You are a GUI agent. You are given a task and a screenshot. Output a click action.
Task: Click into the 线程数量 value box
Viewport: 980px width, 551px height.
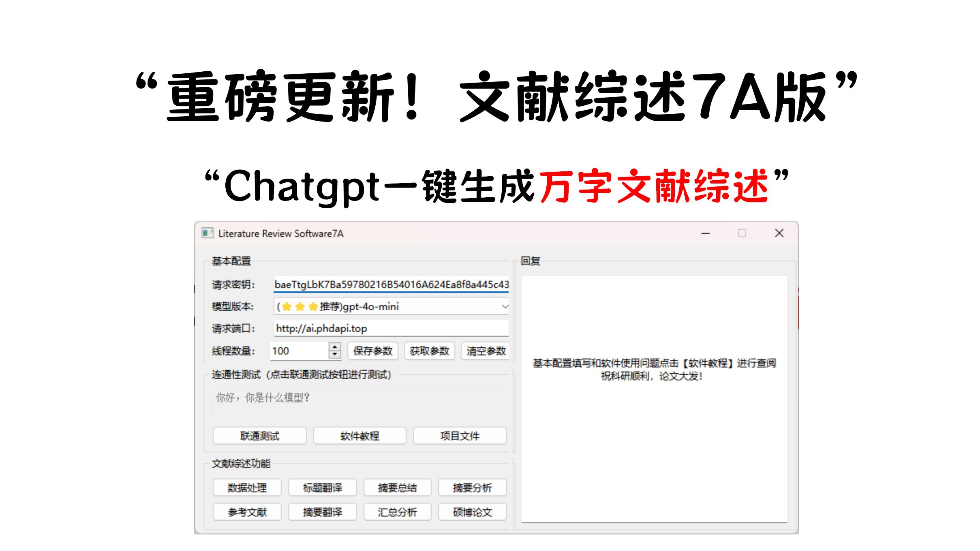300,351
